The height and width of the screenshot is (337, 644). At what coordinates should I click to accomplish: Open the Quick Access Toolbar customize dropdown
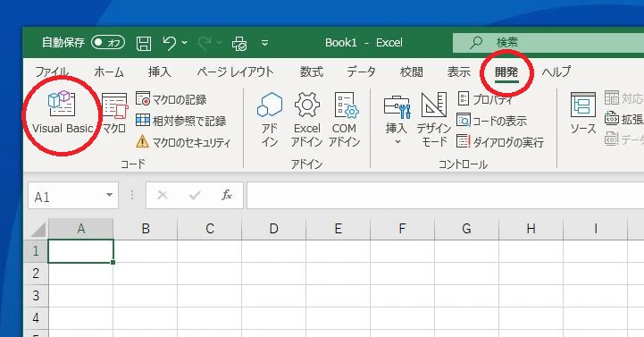265,43
